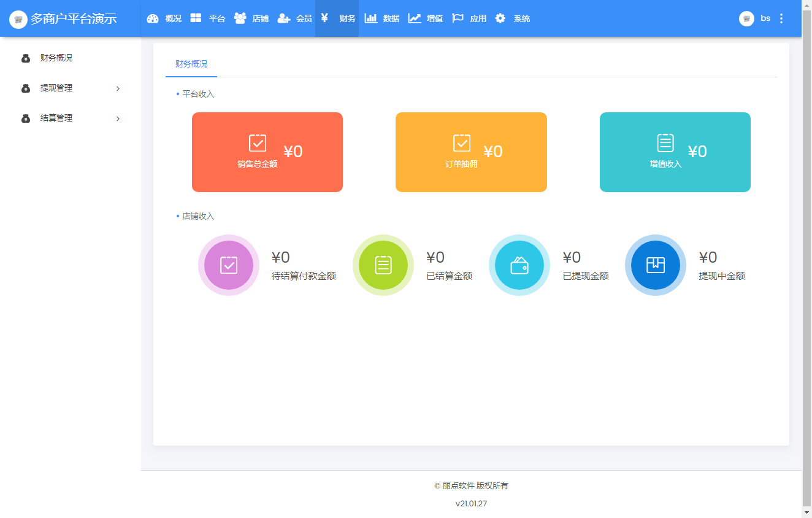Click the ¥0 above 提现中金额
This screenshot has height=518, width=812.
708,257
